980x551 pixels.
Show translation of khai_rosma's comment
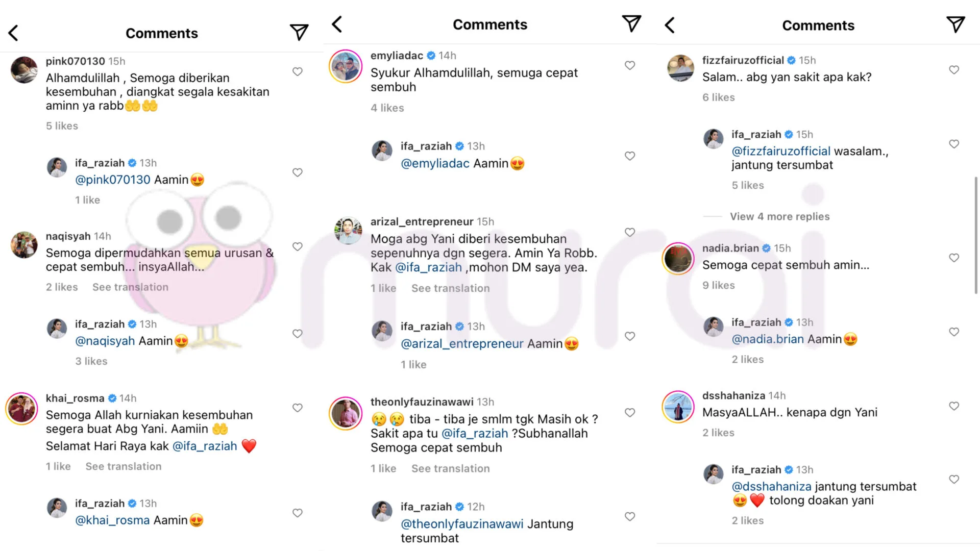coord(123,466)
